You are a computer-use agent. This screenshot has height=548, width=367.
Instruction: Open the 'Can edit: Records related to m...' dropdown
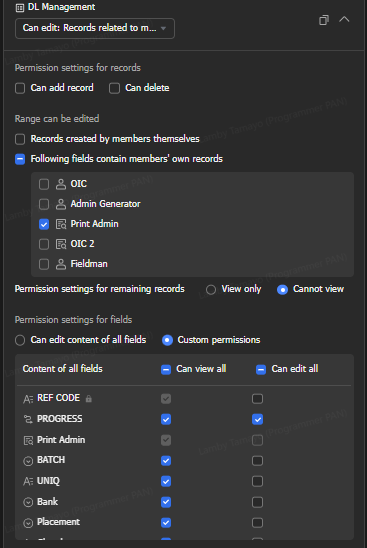[95, 28]
